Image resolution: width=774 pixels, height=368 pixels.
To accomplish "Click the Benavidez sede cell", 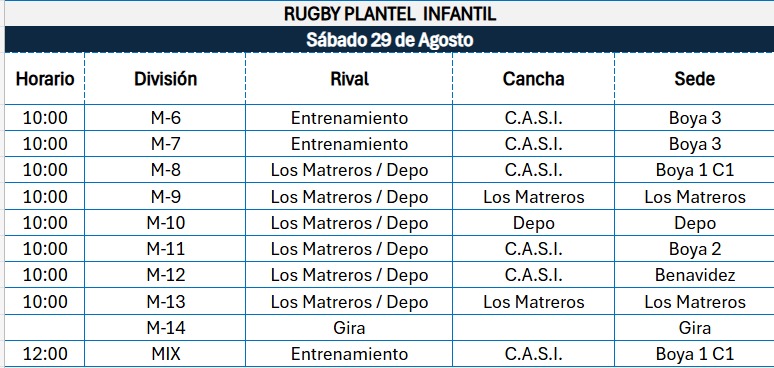I will pos(695,275).
